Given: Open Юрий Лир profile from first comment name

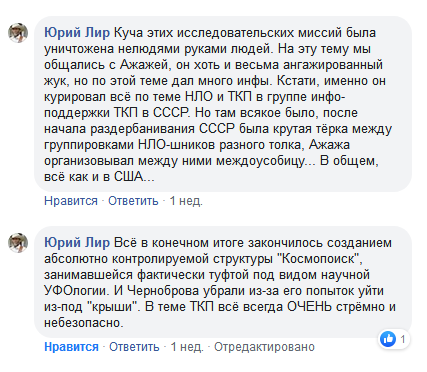Looking at the screenshot, I should click(77, 33).
